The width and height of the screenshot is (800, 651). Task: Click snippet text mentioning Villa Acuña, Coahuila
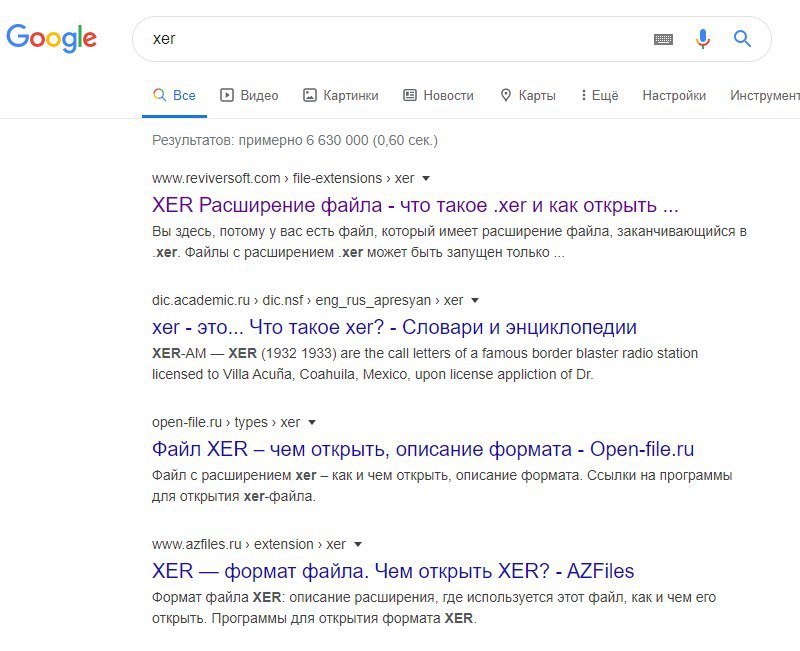[424, 364]
